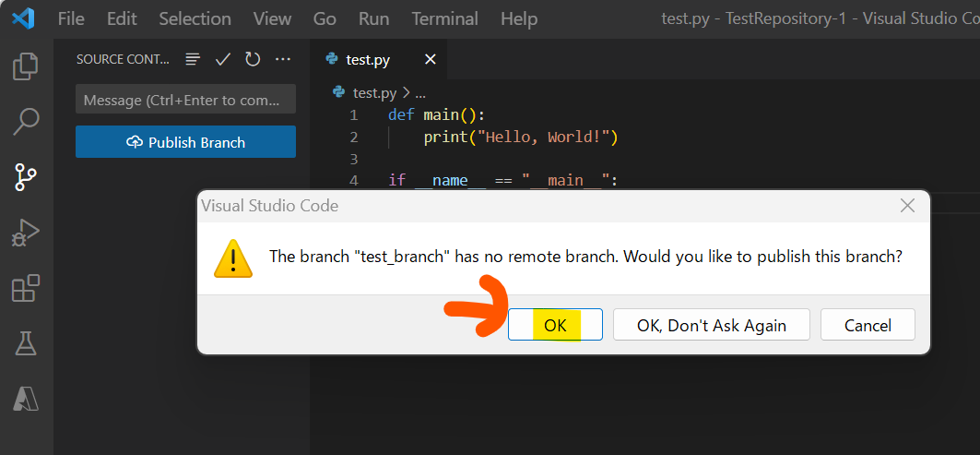Confirm publishing with the OK button
980x455 pixels.
[x=555, y=325]
